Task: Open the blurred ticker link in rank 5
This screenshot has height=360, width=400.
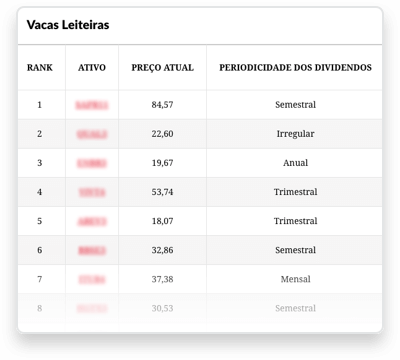Action: tap(92, 221)
